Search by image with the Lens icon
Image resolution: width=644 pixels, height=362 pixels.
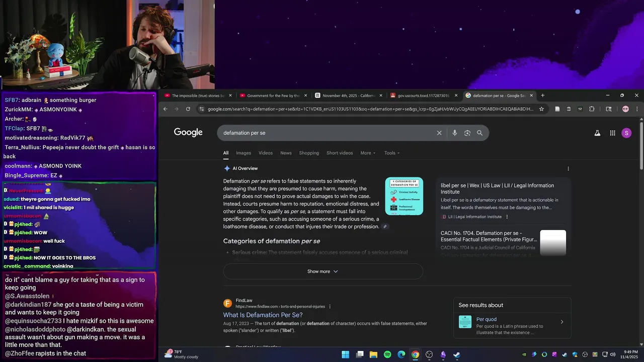[467, 133]
